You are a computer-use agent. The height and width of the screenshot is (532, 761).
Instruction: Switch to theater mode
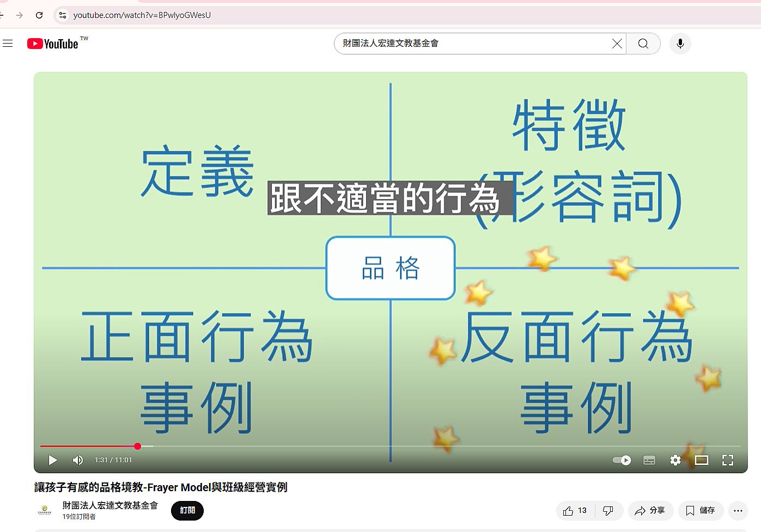click(701, 460)
